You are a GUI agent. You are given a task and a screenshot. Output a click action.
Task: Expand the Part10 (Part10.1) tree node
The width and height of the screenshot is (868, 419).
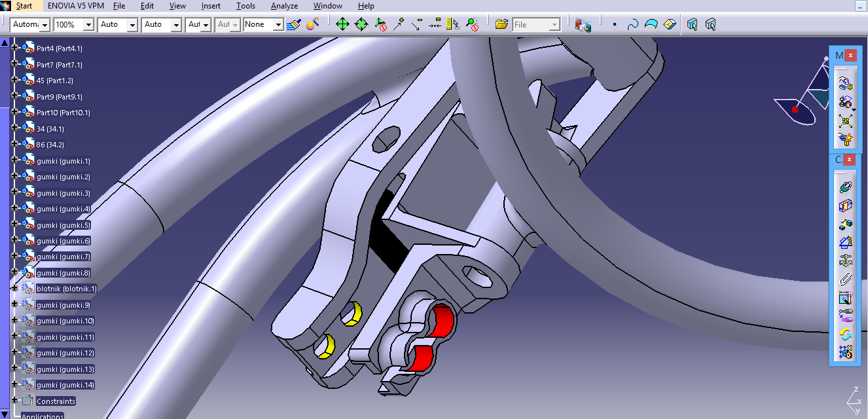[x=14, y=112]
